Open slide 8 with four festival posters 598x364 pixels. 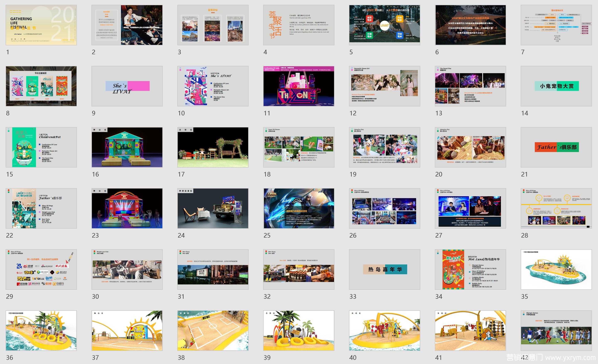(x=41, y=86)
